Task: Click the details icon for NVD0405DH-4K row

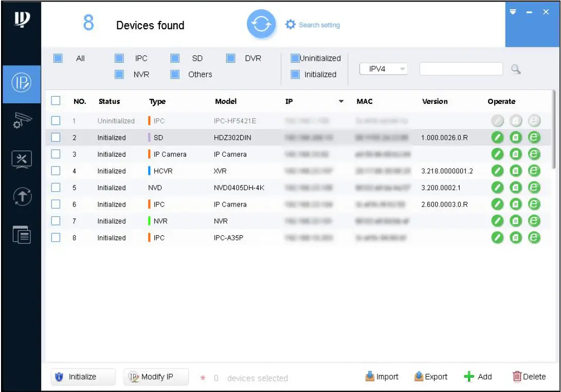Action: click(x=516, y=188)
